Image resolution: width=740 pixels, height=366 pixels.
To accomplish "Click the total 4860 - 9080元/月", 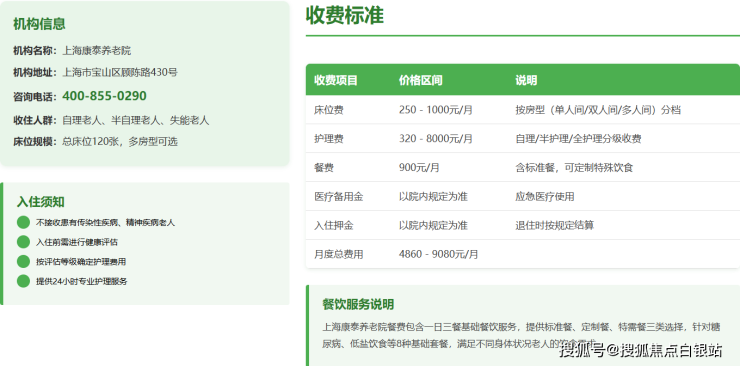I will [438, 254].
